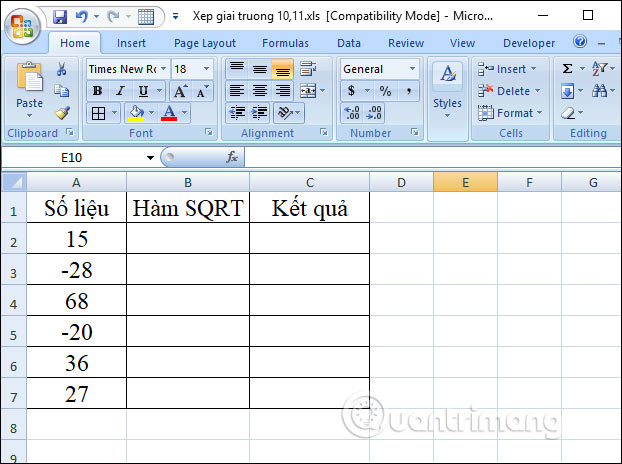Increase decimal places
The image size is (622, 464).
352,113
